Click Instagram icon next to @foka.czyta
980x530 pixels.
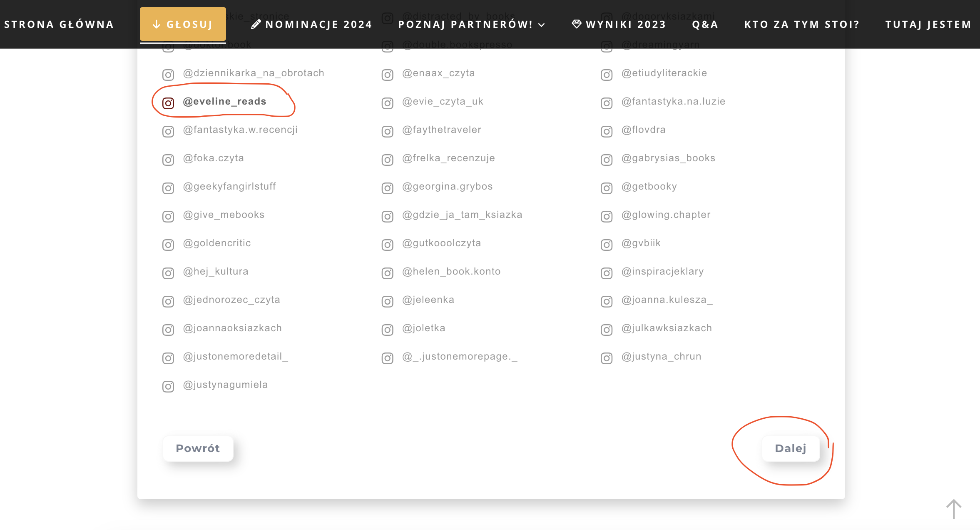pyautogui.click(x=168, y=160)
